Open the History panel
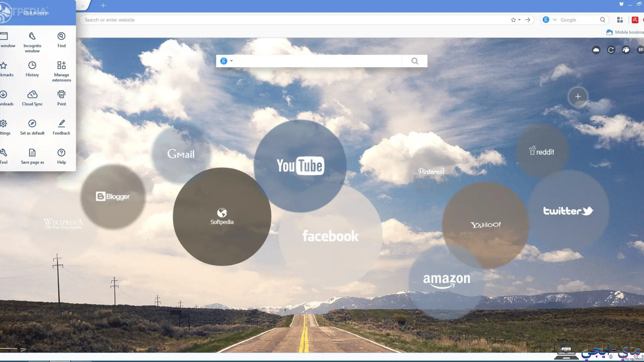644x362 pixels. point(32,69)
